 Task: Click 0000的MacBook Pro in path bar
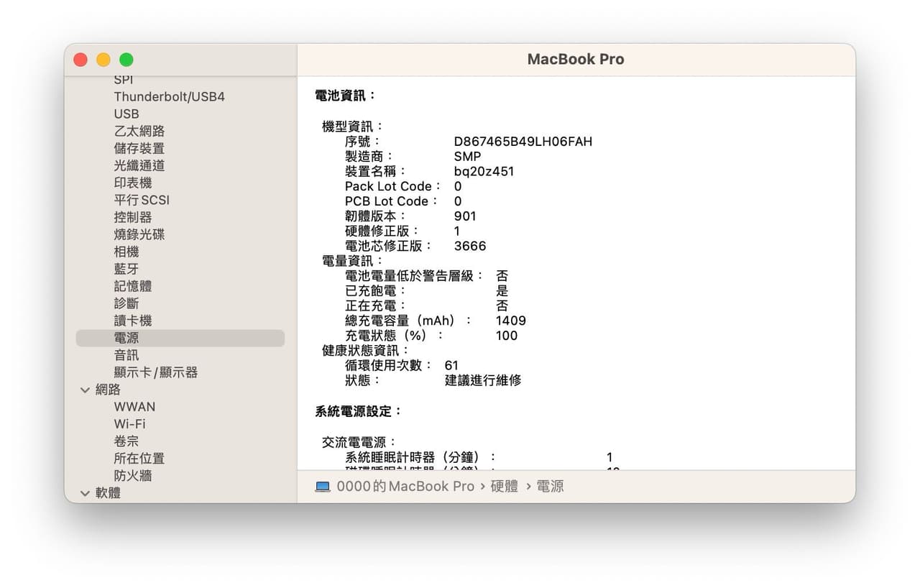coord(405,487)
